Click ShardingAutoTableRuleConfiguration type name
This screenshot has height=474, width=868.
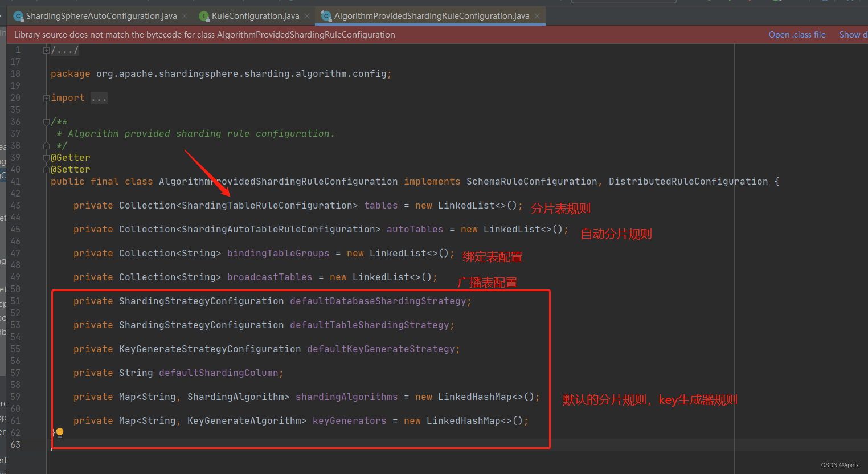tap(278, 229)
